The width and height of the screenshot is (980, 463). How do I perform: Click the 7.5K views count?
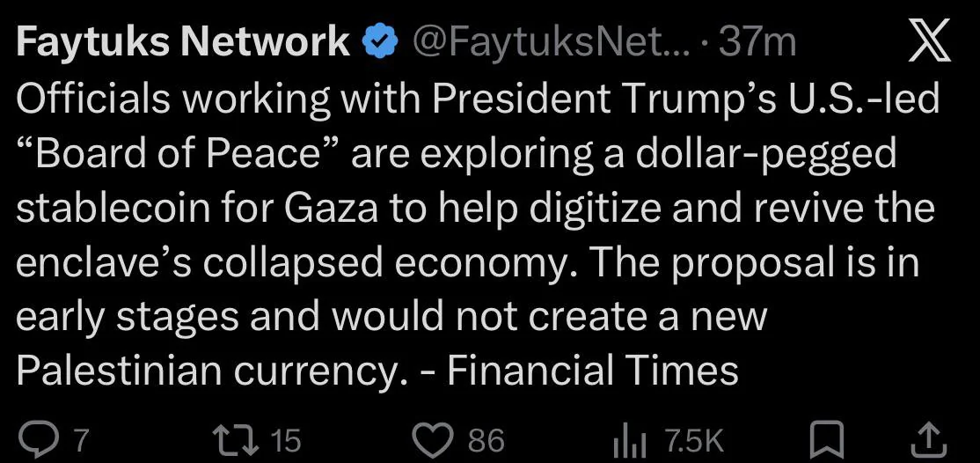tap(694, 438)
